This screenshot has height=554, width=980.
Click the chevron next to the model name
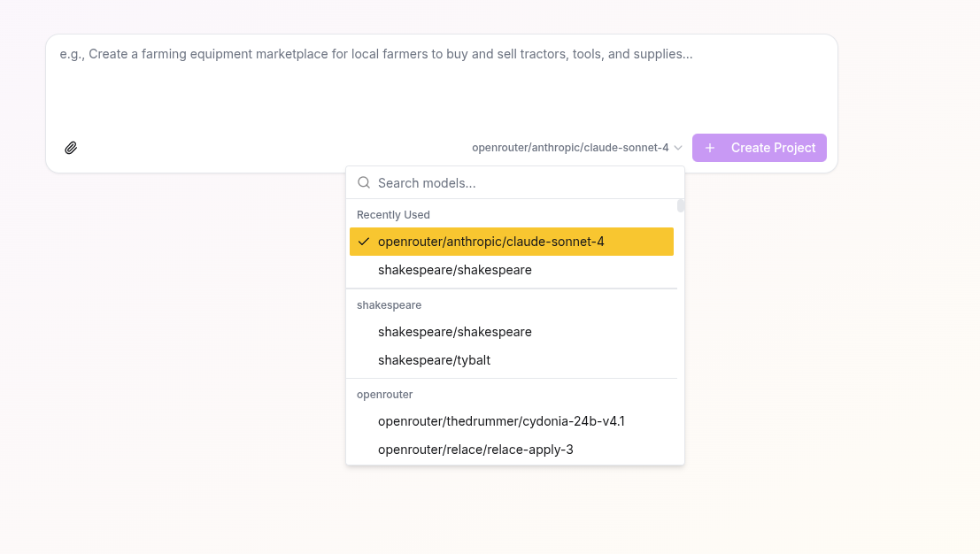pyautogui.click(x=678, y=148)
